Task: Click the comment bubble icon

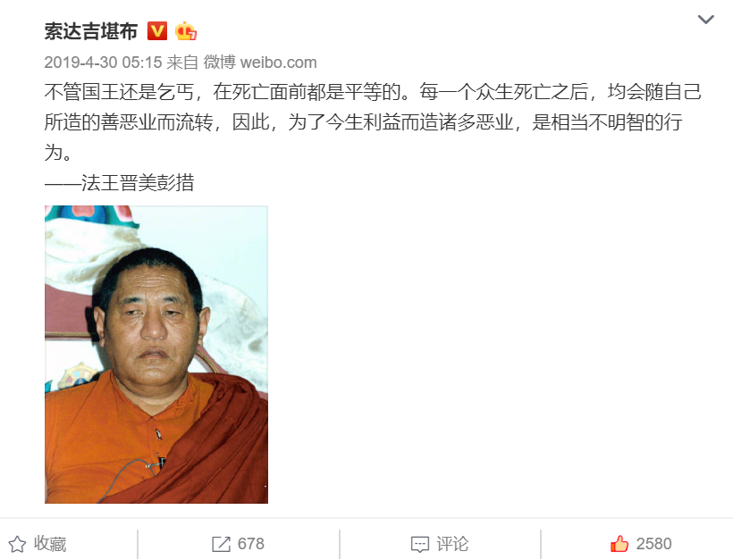Action: pyautogui.click(x=420, y=545)
